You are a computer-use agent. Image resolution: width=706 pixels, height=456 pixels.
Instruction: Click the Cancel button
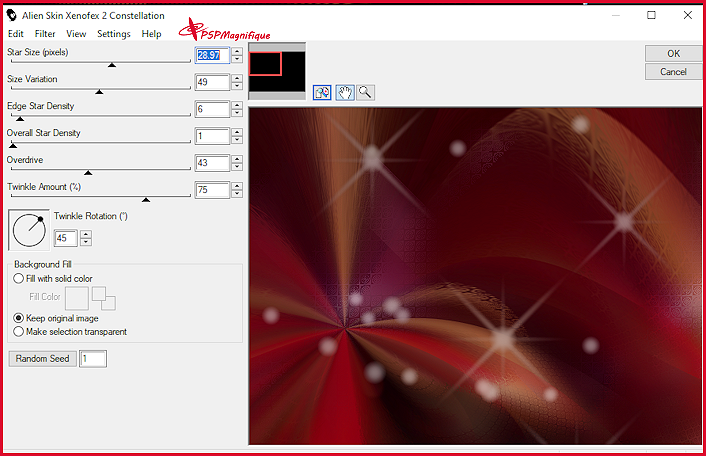click(x=674, y=72)
